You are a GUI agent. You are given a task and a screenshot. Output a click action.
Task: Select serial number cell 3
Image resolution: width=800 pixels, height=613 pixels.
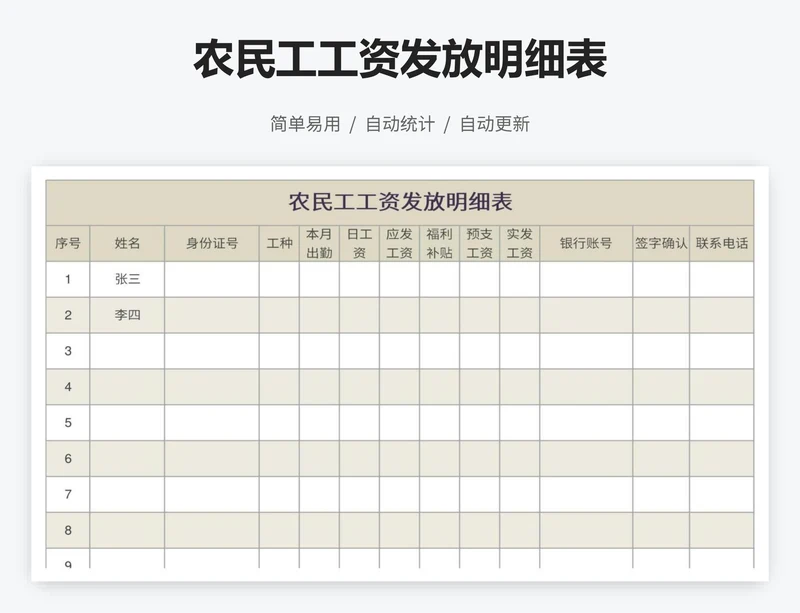[68, 351]
